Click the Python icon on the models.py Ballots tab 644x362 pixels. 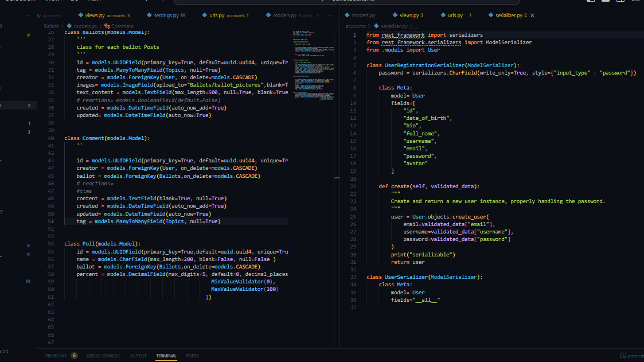point(268,16)
